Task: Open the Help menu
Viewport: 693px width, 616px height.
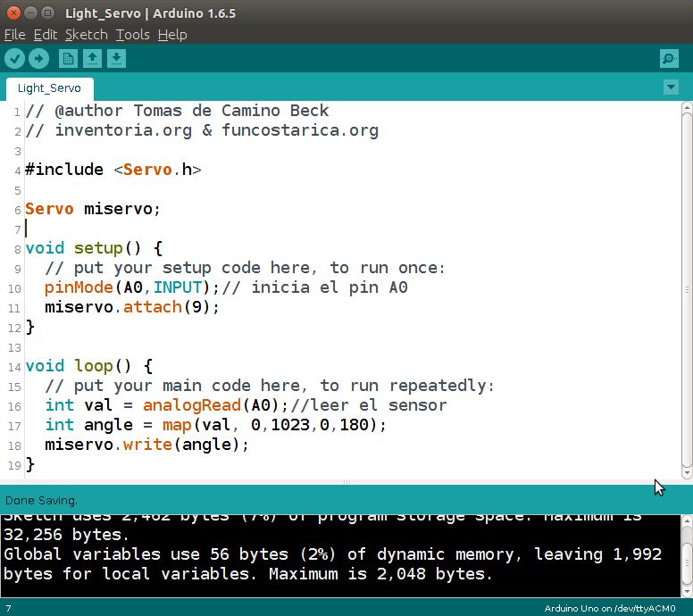Action: [172, 35]
